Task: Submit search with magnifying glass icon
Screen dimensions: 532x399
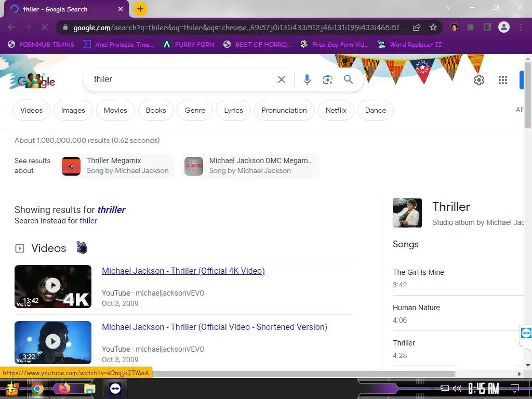Action: coord(348,79)
